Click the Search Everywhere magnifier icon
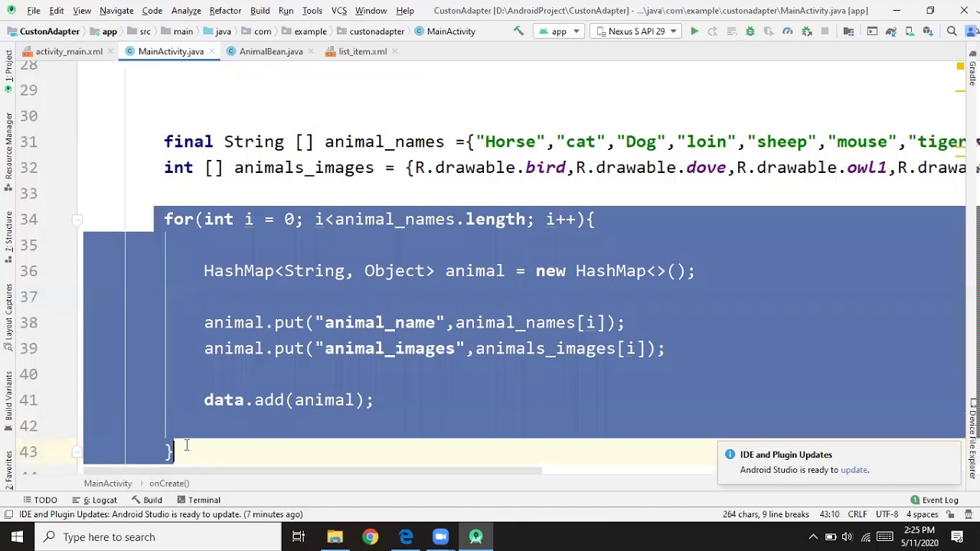This screenshot has height=551, width=980. pyautogui.click(x=952, y=31)
